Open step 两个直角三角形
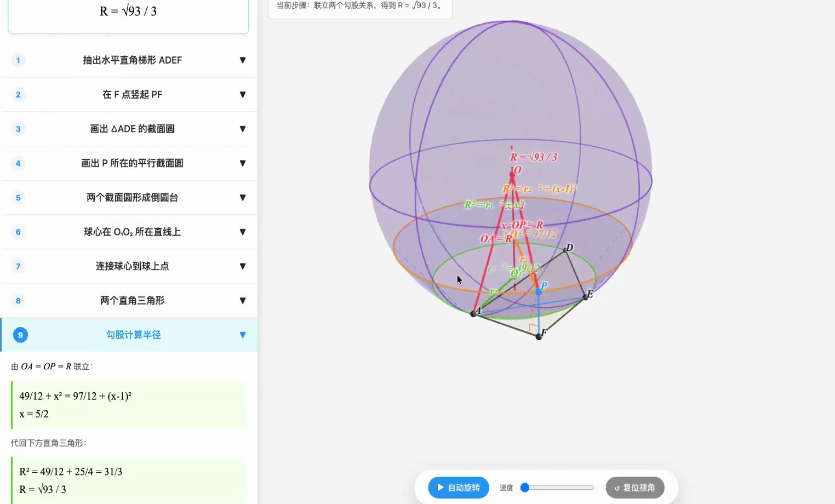 coord(129,301)
